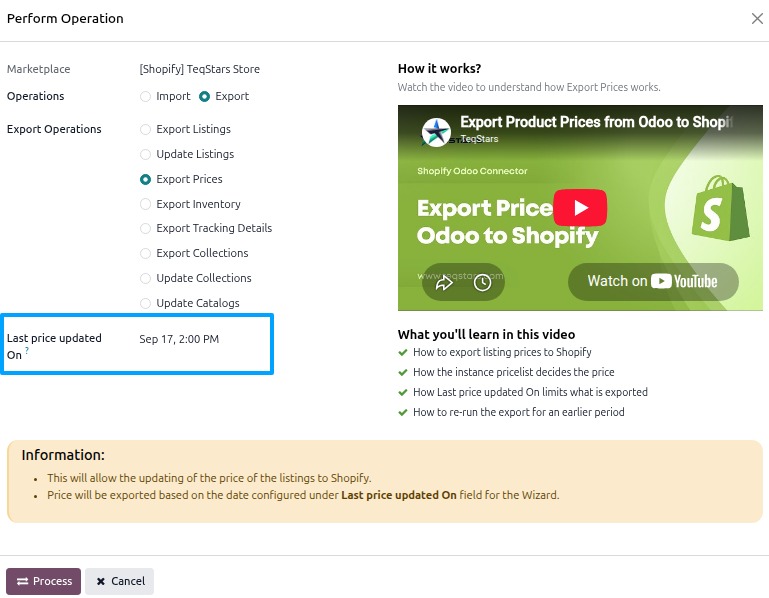Click the share arrow on the video
Screen dimensions: 769x598
444,283
